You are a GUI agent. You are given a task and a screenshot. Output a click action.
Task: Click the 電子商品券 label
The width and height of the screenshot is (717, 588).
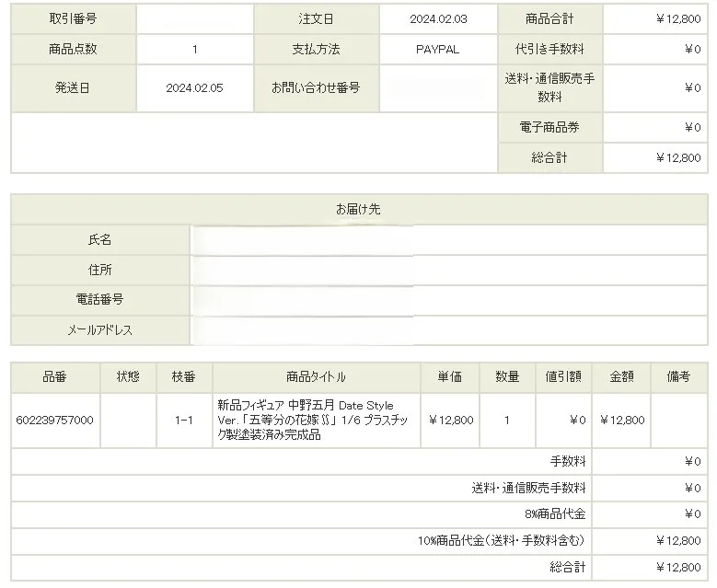(x=549, y=127)
